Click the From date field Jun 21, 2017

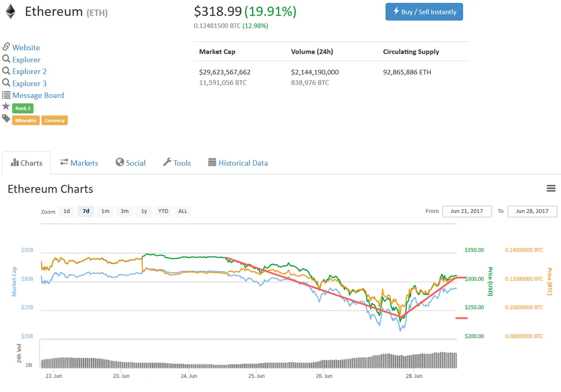[x=467, y=211]
